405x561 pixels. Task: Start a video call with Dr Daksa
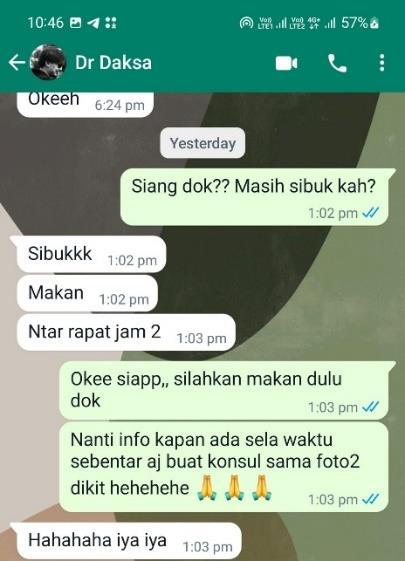[286, 63]
